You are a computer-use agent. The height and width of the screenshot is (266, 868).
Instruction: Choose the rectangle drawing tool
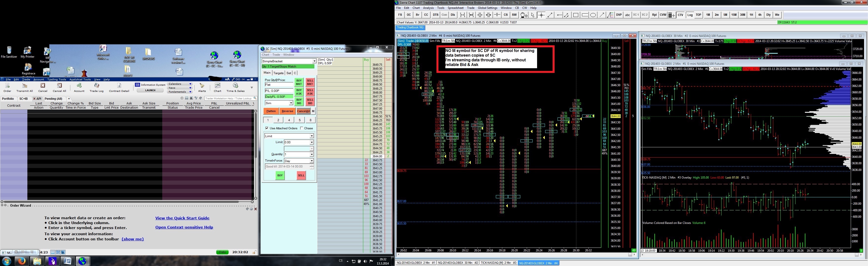pyautogui.click(x=576, y=15)
